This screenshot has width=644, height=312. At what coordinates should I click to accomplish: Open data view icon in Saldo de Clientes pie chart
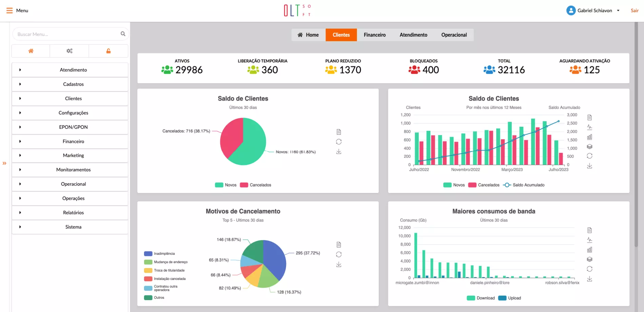[339, 132]
